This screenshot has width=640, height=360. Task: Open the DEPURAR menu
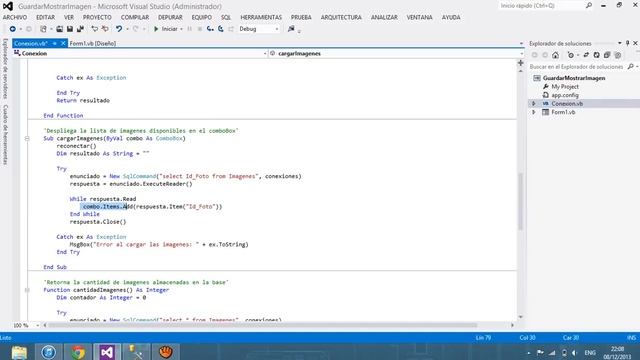(x=170, y=17)
